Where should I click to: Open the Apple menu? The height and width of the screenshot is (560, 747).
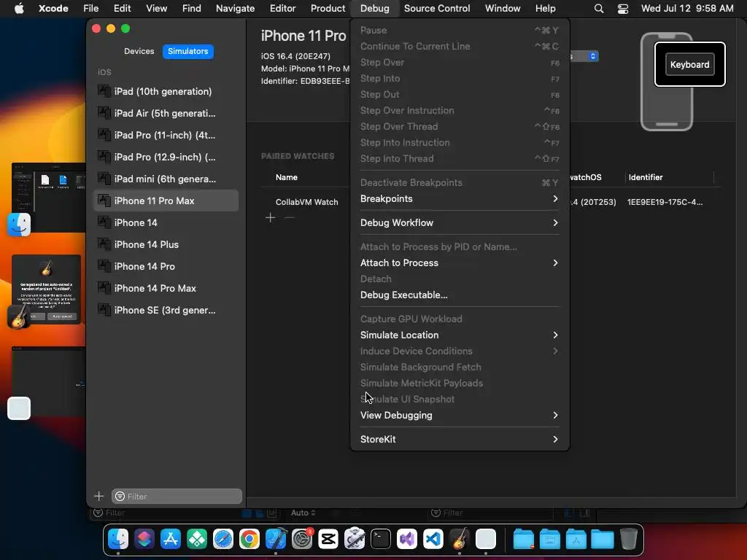(x=19, y=9)
